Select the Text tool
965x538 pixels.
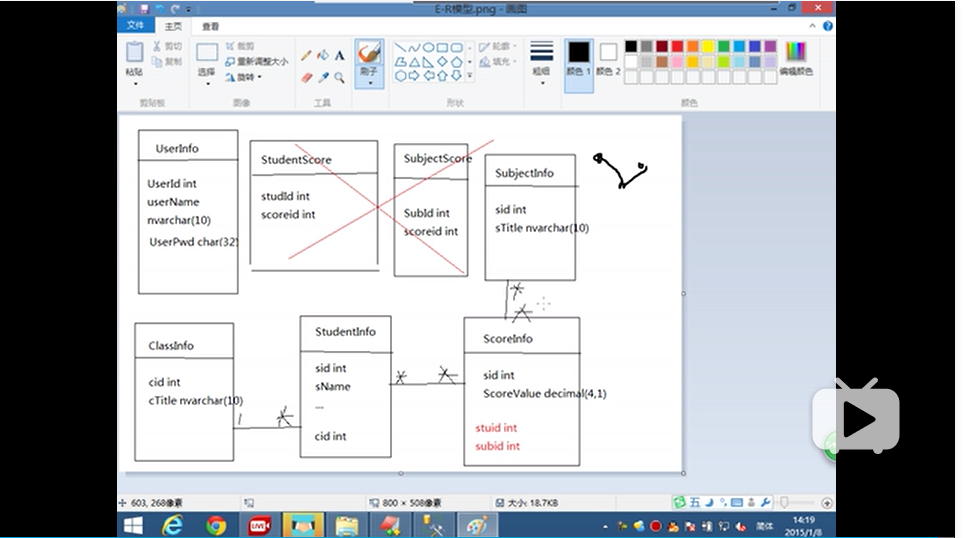(x=340, y=55)
